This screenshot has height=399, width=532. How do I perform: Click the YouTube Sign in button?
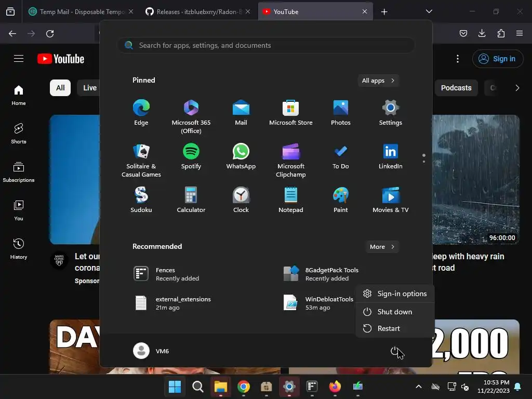tap(497, 59)
